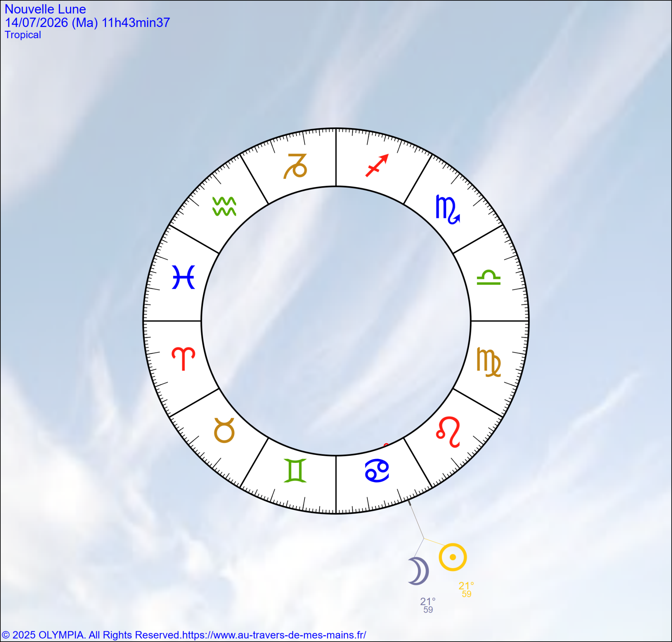The image size is (672, 642).
Task: Select the Taurus zodiac glyph
Action: pyautogui.click(x=224, y=430)
